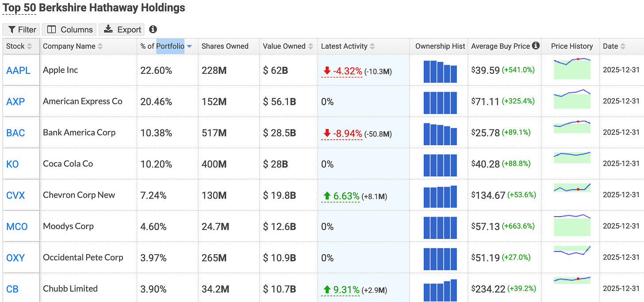Open American Express price history sparkline
The height and width of the screenshot is (302, 644).
(x=572, y=99)
